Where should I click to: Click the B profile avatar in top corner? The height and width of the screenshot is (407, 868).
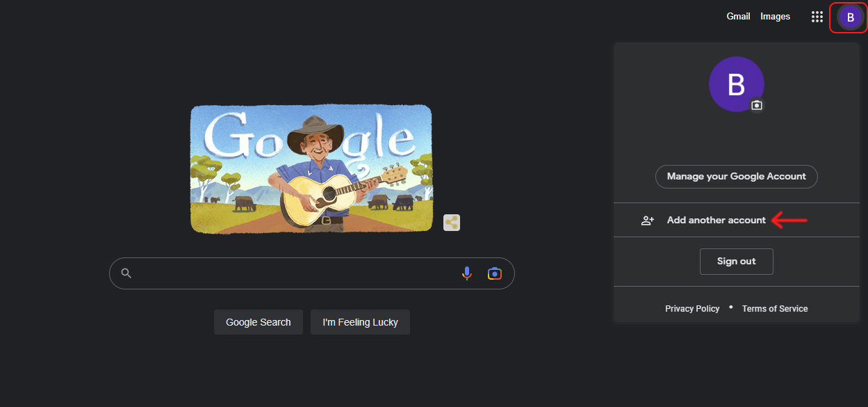(850, 17)
